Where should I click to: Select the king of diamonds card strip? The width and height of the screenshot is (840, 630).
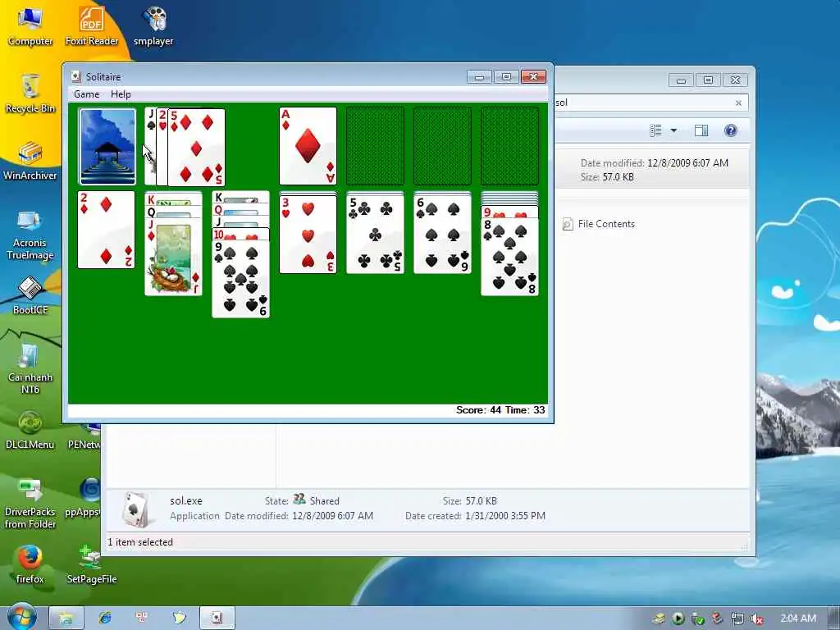[174, 199]
